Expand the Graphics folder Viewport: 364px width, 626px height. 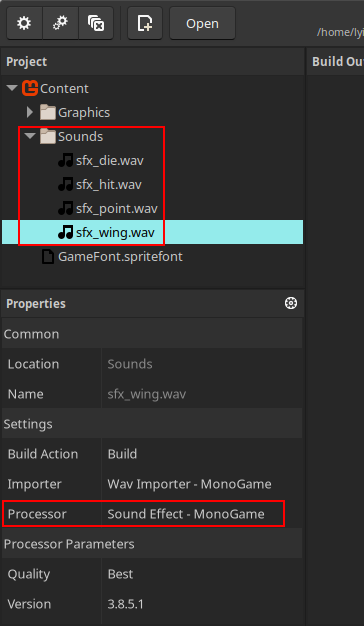30,112
